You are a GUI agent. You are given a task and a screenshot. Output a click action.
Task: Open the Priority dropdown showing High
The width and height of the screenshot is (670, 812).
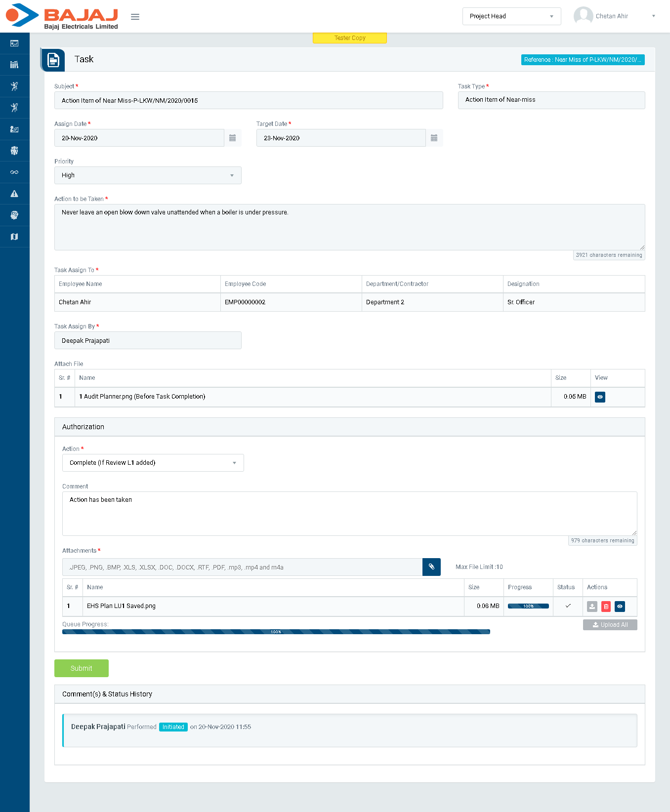[148, 175]
